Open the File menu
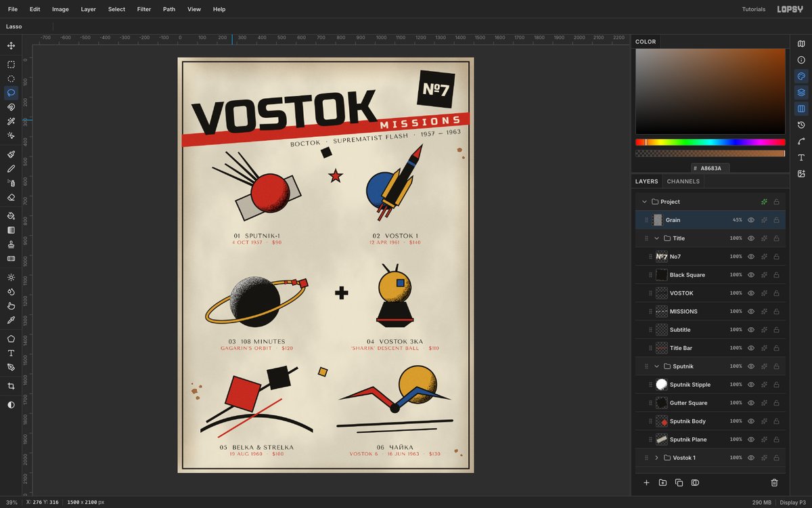This screenshot has width=812, height=508. coord(13,9)
